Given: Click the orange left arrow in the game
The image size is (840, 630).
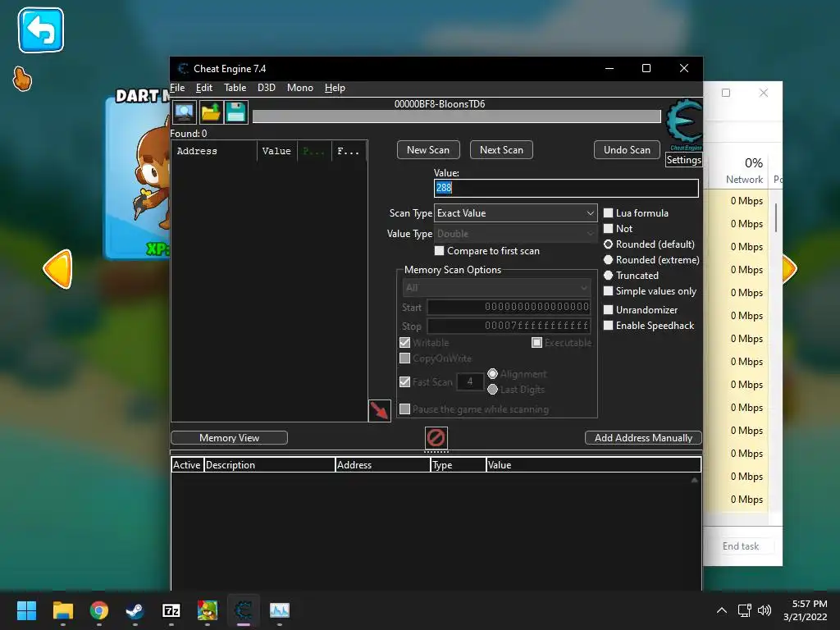Looking at the screenshot, I should (x=58, y=269).
